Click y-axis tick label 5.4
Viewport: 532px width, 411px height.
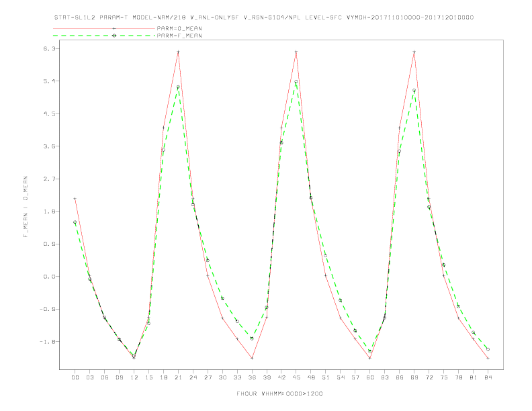pos(49,81)
